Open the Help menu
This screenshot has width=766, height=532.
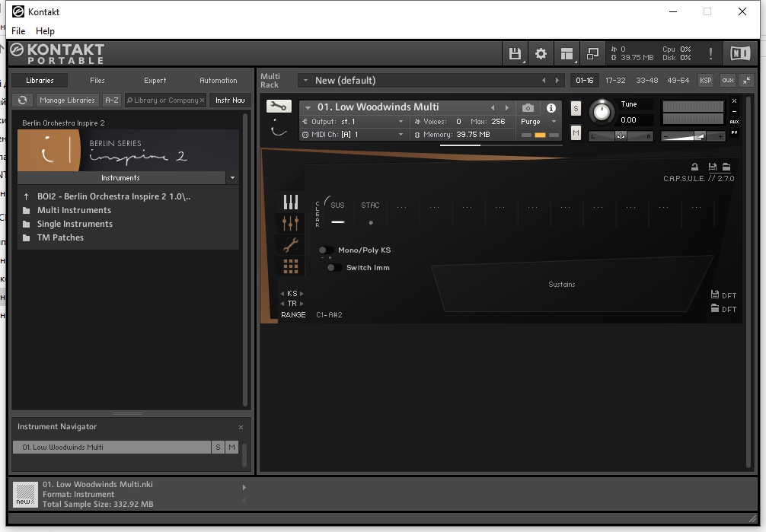[x=45, y=30]
